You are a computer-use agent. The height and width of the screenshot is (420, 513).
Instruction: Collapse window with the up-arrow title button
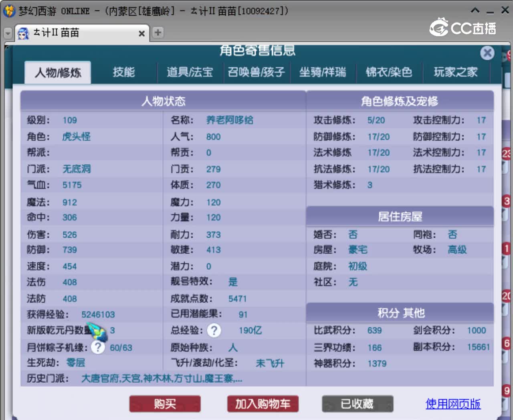click(475, 10)
